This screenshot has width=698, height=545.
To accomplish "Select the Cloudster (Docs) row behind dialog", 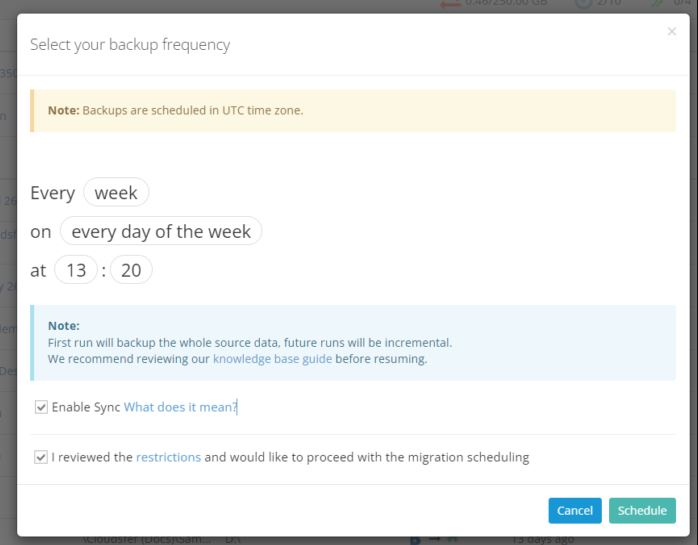I will point(145,538).
